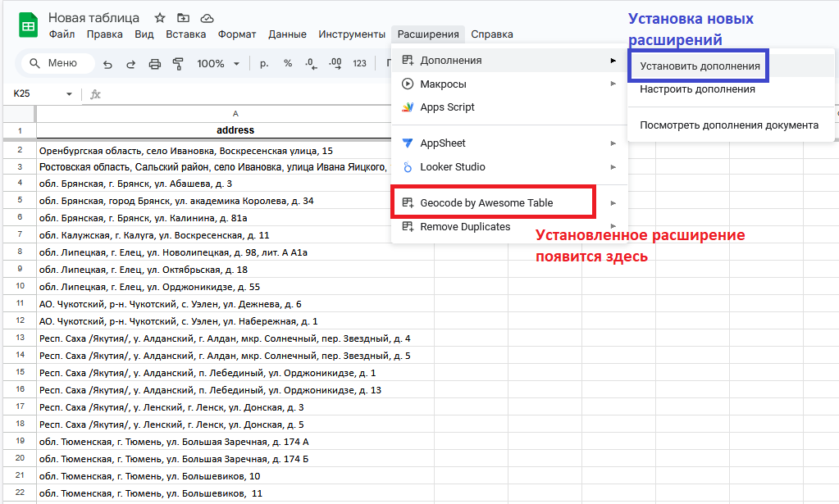Apply percent format using the % icon
Viewport: 839px width, 504px height.
286,62
